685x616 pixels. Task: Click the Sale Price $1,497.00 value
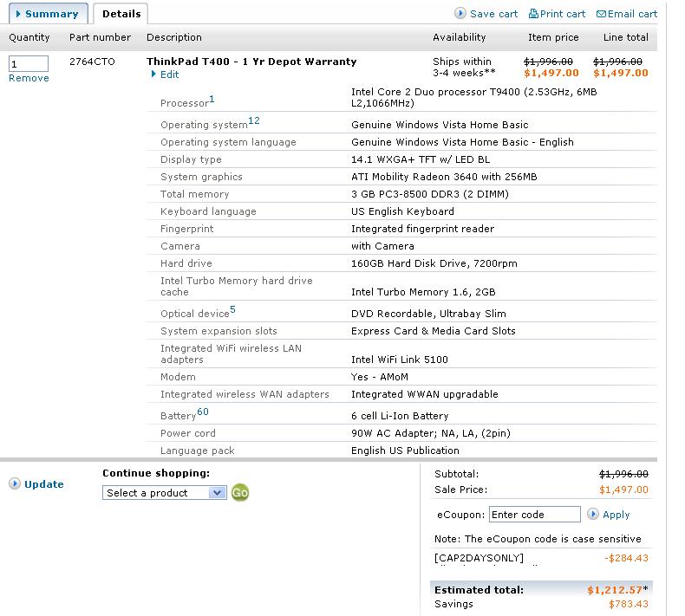pyautogui.click(x=623, y=490)
